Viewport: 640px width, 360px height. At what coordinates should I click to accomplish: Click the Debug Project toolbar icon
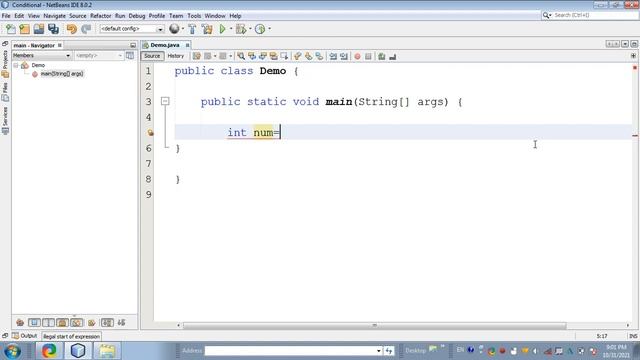pyautogui.click(x=241, y=29)
